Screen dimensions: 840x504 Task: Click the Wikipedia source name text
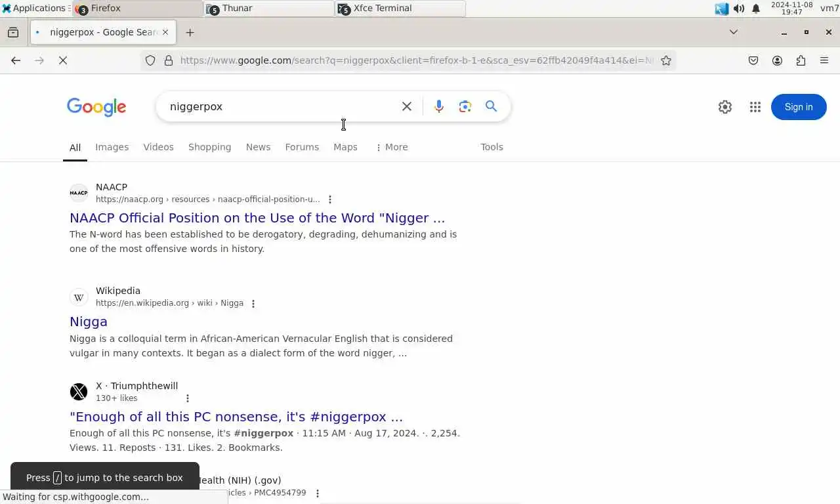click(118, 291)
